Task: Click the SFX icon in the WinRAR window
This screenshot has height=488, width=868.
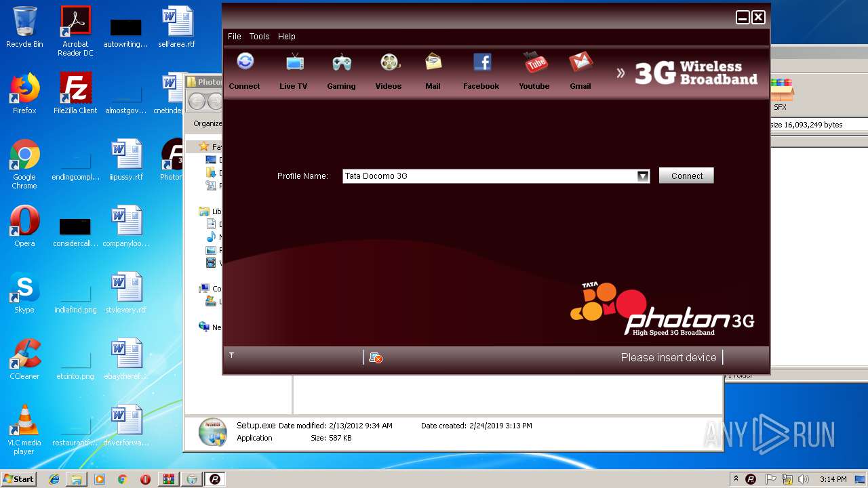Action: click(x=781, y=95)
